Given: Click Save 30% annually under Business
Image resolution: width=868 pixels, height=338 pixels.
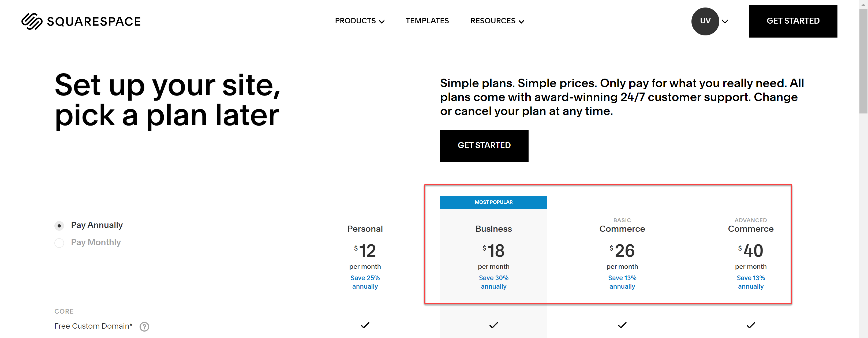Looking at the screenshot, I should 493,282.
